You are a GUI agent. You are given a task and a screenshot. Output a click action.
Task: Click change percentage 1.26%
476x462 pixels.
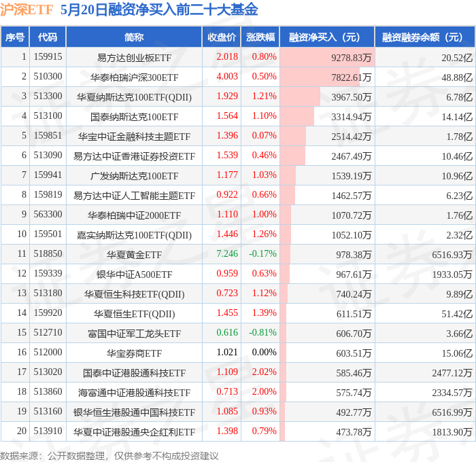tap(264, 234)
